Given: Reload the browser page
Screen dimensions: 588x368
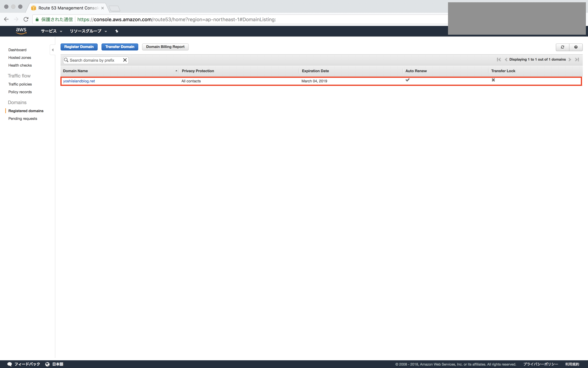Looking at the screenshot, I should (26, 19).
